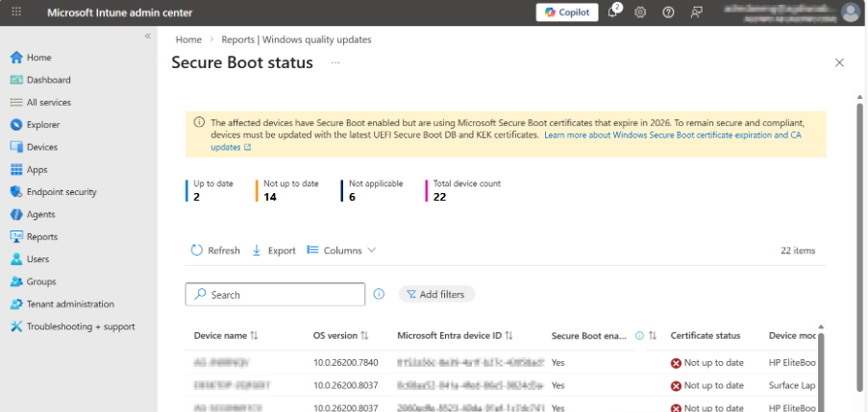Open the notifications bell icon

click(x=613, y=12)
